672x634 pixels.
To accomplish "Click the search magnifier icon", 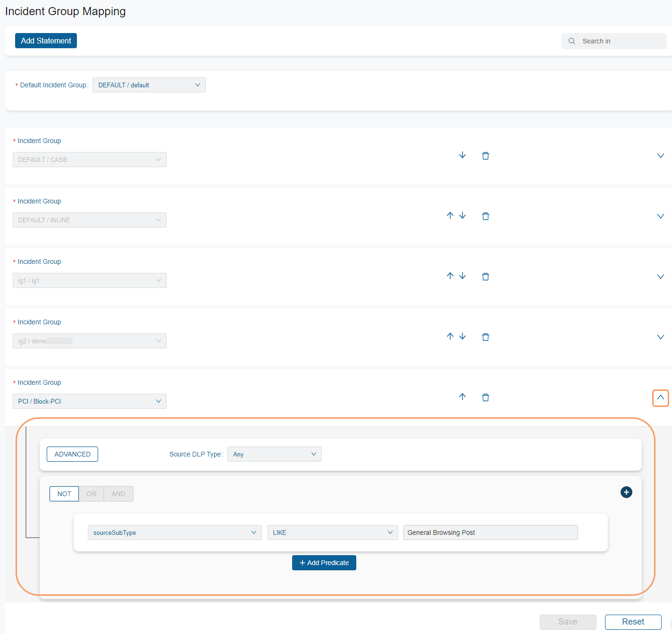I will (x=572, y=41).
